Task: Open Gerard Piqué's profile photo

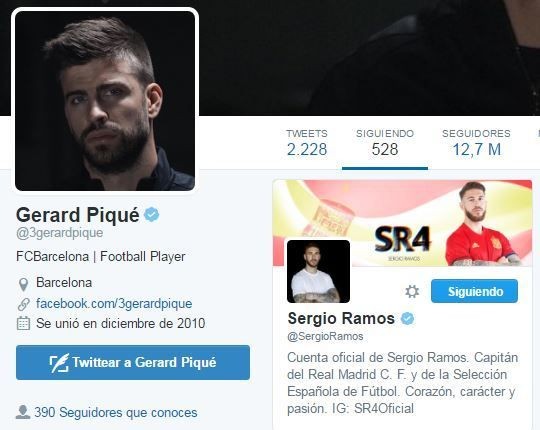Action: pyautogui.click(x=105, y=101)
